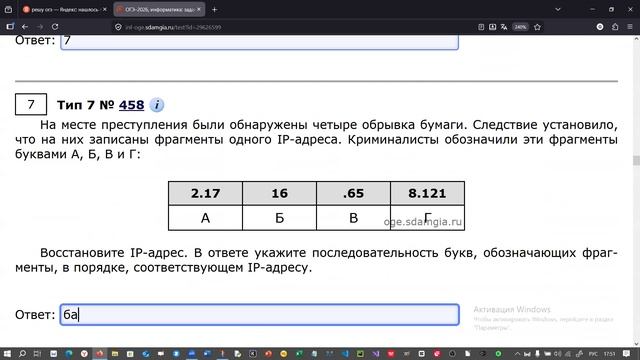Open the extensions menu
The image size is (640, 360).
tap(615, 27)
